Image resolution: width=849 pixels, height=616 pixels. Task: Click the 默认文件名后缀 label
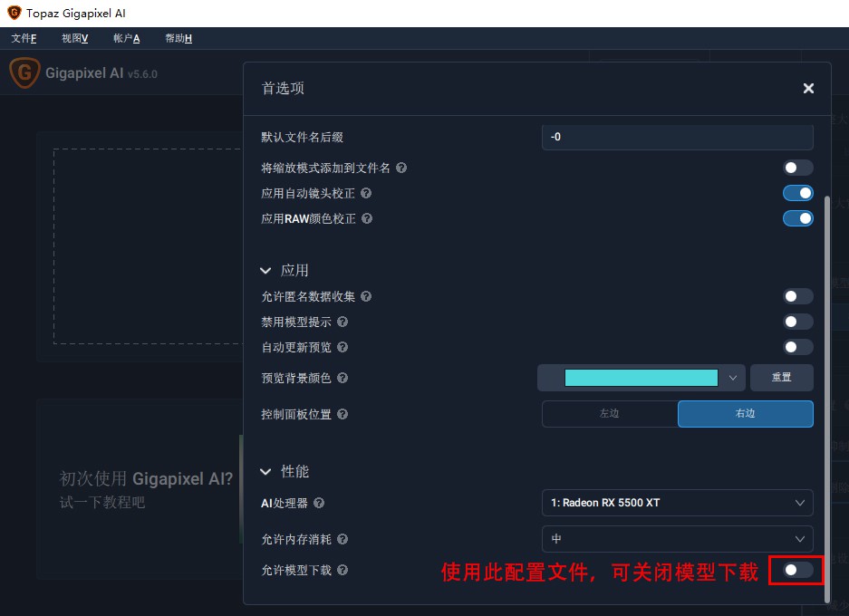[x=302, y=137]
